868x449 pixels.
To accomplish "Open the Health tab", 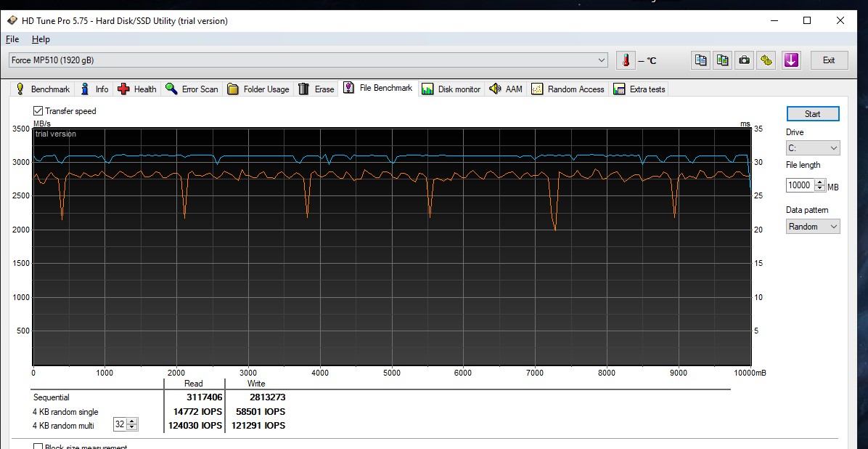I will click(136, 89).
